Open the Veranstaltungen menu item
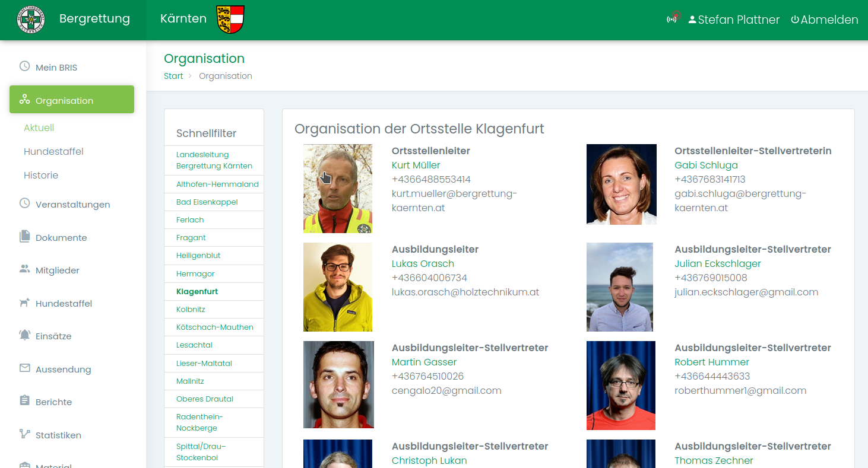The image size is (868, 468). [x=72, y=205]
